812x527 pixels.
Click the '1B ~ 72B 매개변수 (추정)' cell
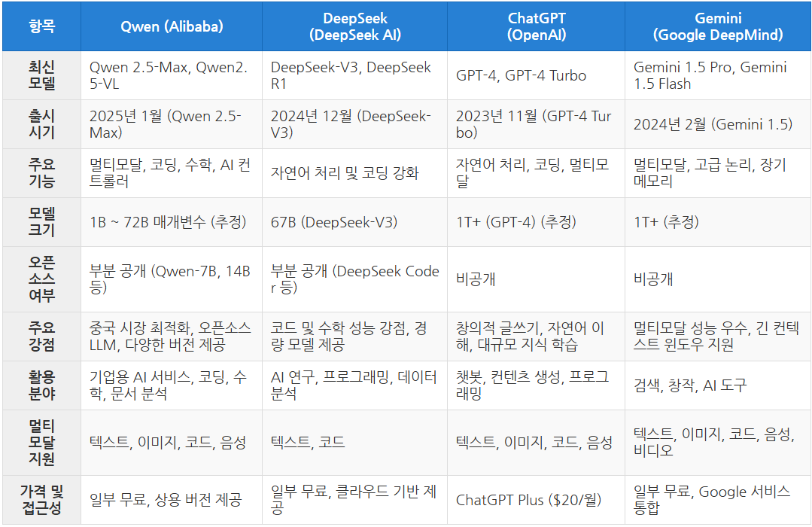click(x=172, y=222)
